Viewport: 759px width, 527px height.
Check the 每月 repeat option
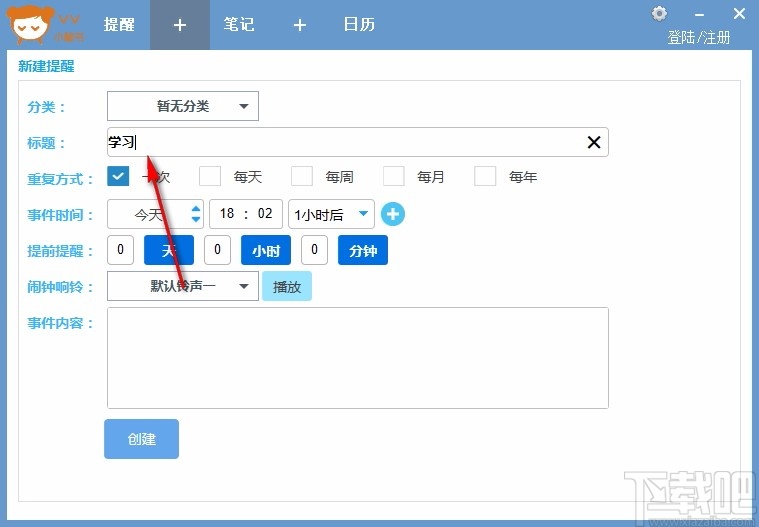point(394,176)
